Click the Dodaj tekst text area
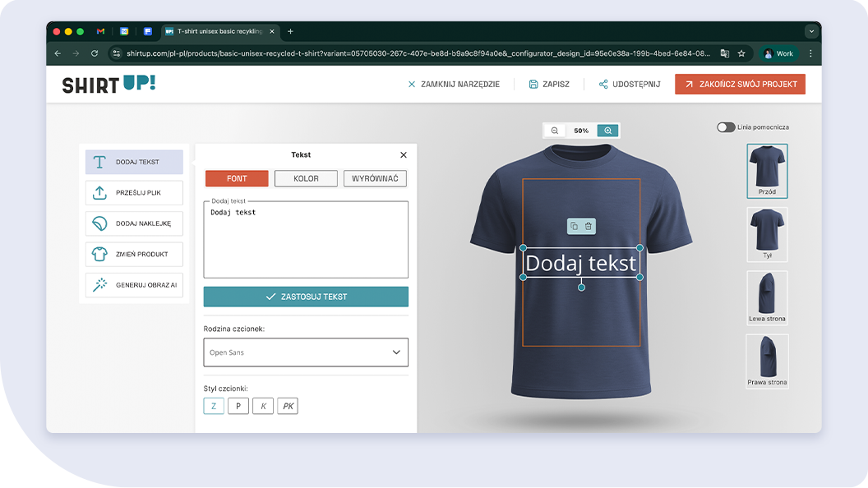This screenshot has height=488, width=868. pos(306,240)
